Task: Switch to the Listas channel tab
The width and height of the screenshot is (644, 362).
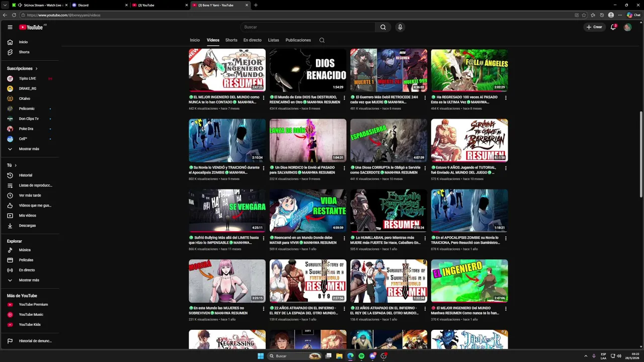Action: (274, 40)
